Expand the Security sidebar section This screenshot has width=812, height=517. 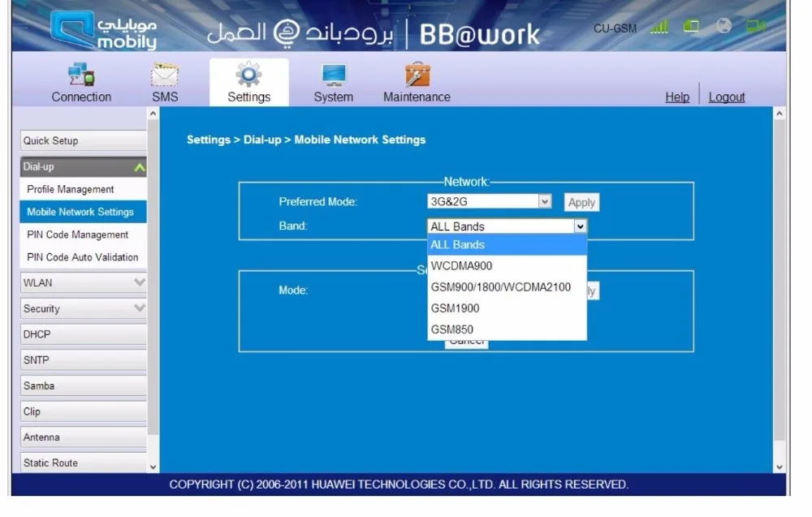click(x=84, y=308)
